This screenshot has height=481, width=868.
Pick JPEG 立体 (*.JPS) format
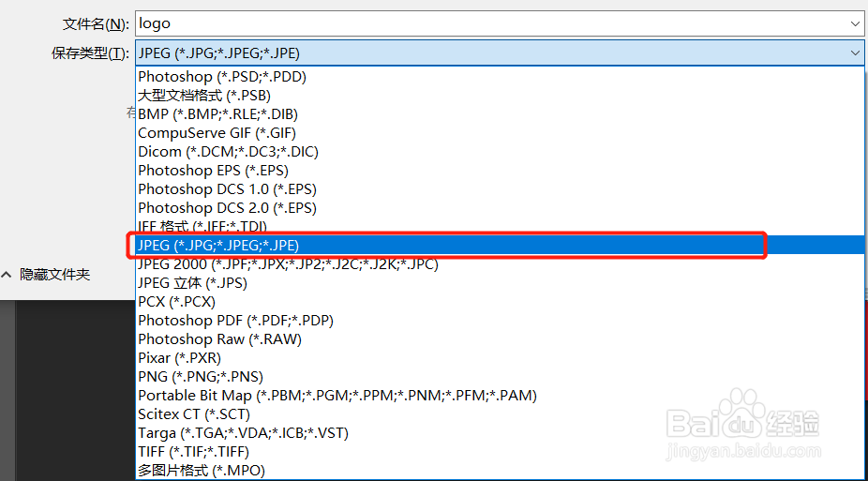coord(500,283)
